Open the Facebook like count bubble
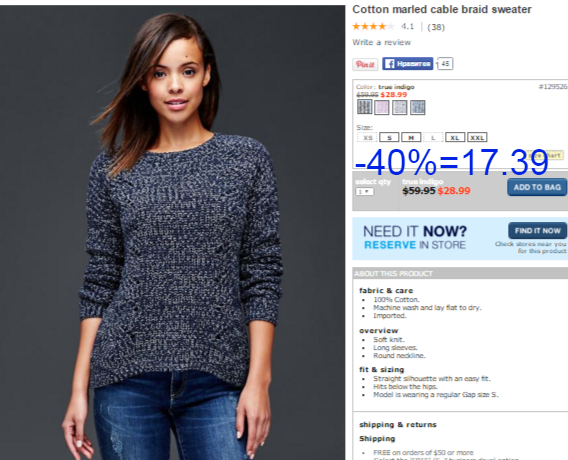 click(445, 64)
